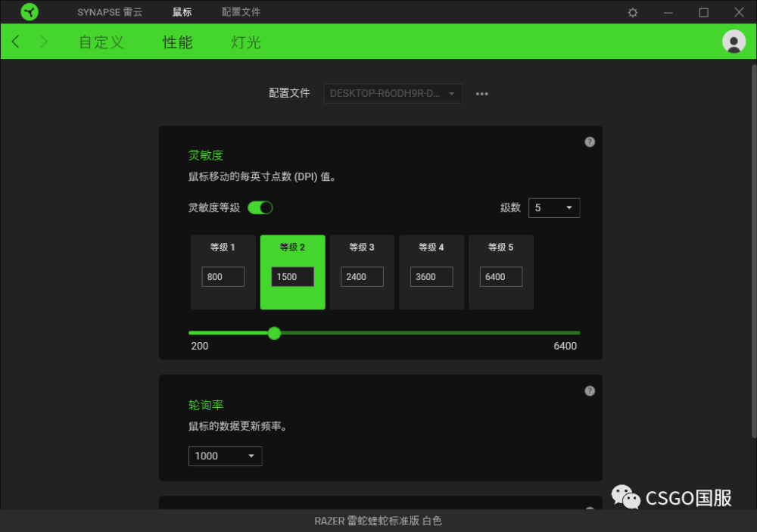
Task: Click the vertical scrollbar on the right
Action: coord(754,251)
